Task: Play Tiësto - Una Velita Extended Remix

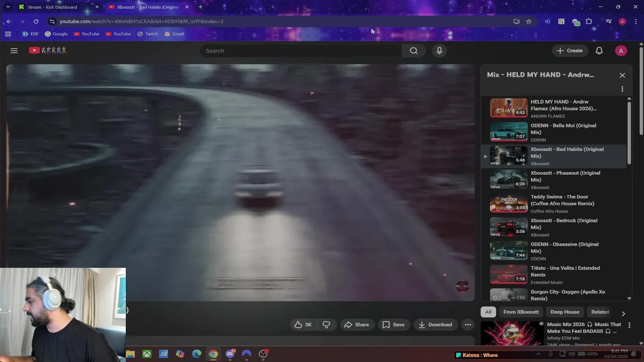Action: [x=553, y=275]
